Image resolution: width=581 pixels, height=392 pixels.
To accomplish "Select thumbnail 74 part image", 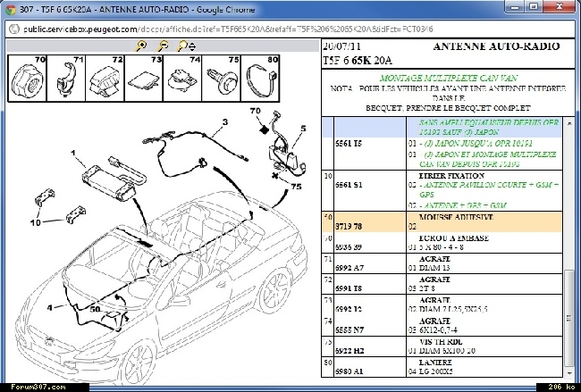I will [x=182, y=79].
